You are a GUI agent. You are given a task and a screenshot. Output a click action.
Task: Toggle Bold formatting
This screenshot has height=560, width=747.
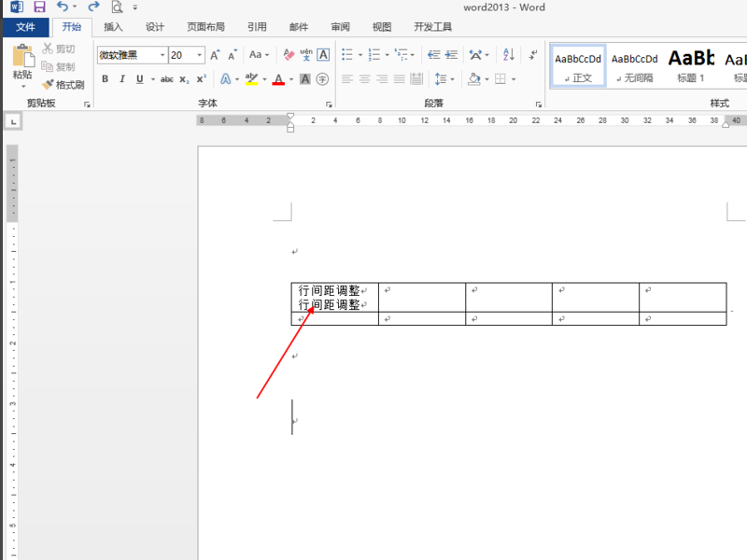(x=105, y=79)
